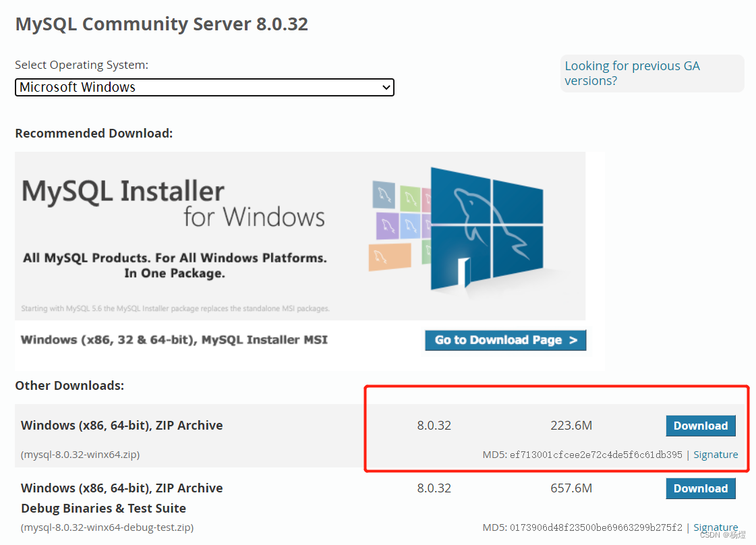Open the Signature link for mysql-8.0.32-winx64.zip

click(x=715, y=454)
